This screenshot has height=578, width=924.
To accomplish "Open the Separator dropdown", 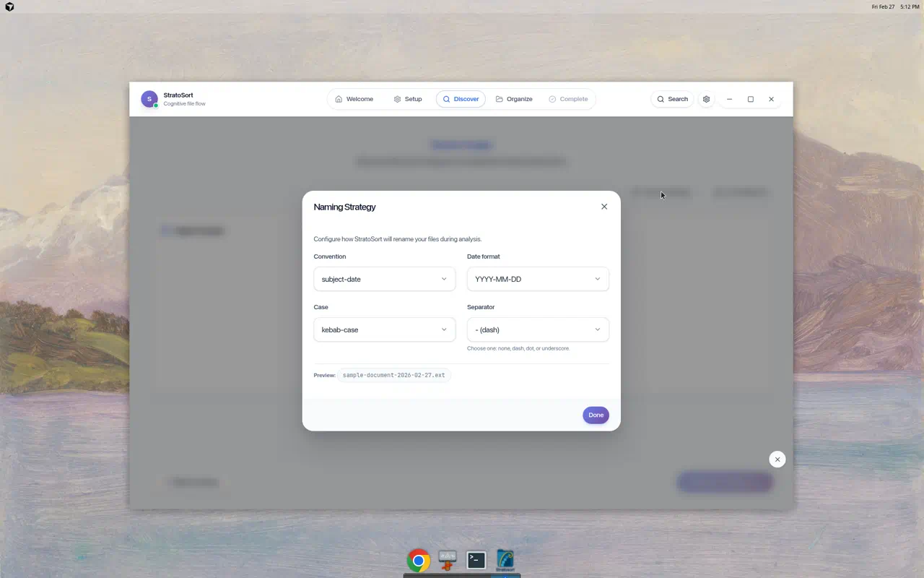I will point(538,329).
